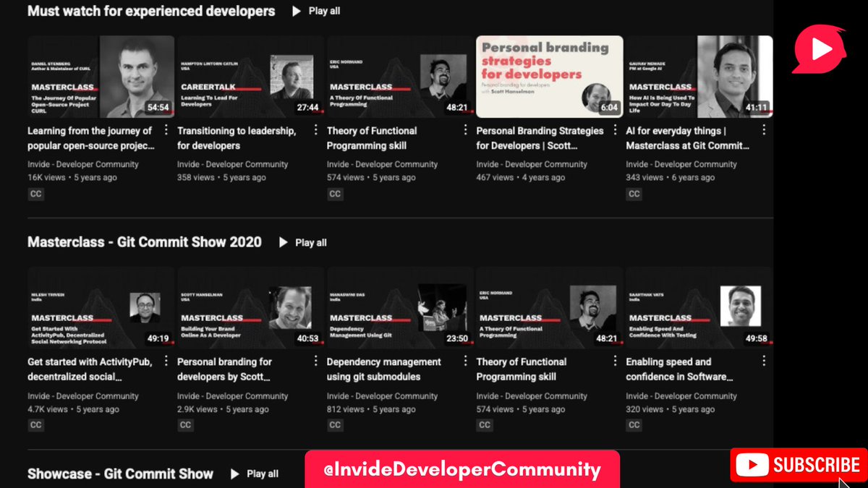Screen dimensions: 868x488
Task: Click CC badge under Get started with ActivityPub video
Action: pos(35,425)
